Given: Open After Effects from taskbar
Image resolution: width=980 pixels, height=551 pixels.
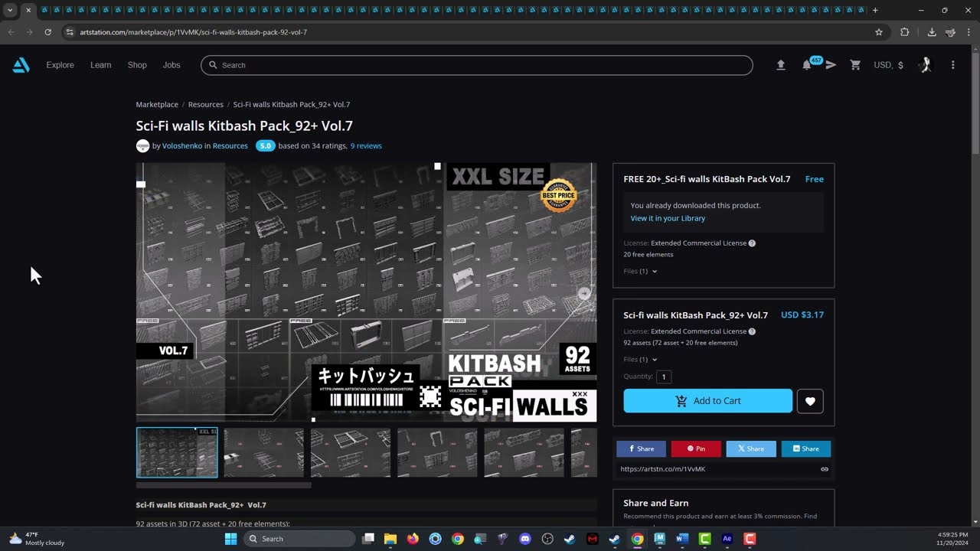Looking at the screenshot, I should coord(727,539).
